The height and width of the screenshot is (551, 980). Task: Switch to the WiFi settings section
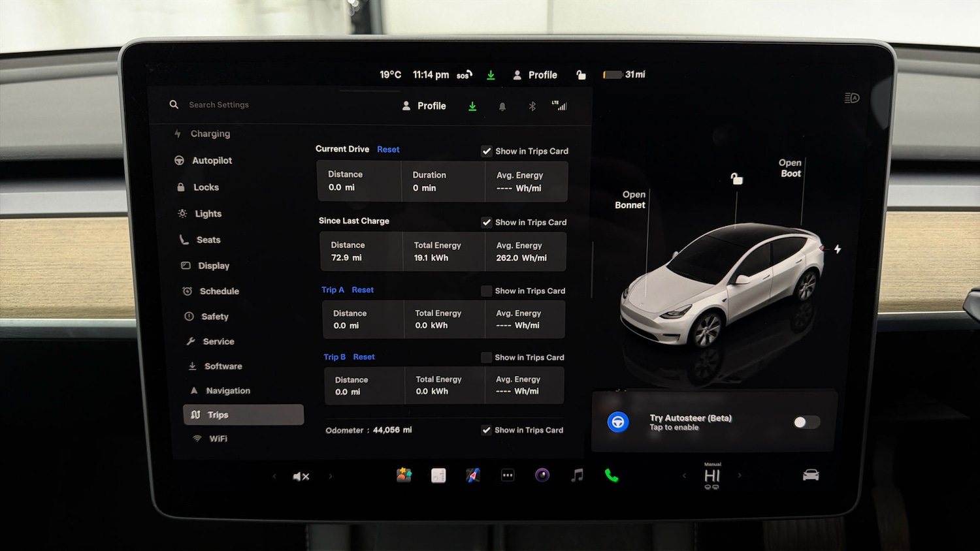217,438
